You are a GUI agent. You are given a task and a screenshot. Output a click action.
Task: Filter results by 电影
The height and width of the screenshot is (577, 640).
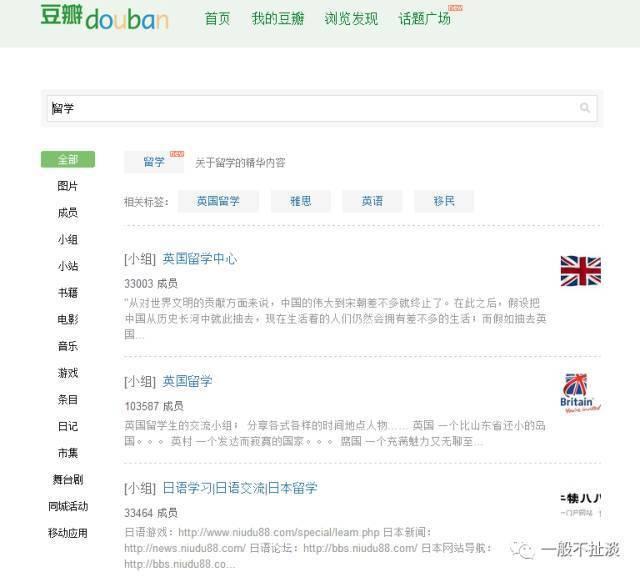click(68, 319)
